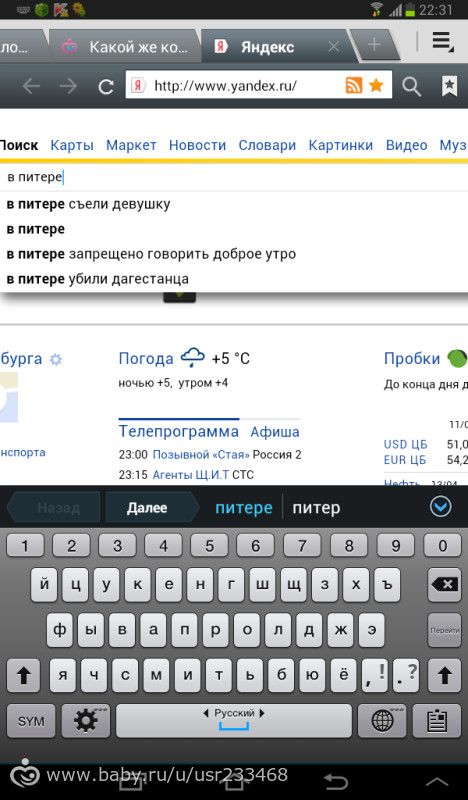468x800 pixels.
Task: Open the Телепрограмма tab
Action: coord(179,432)
